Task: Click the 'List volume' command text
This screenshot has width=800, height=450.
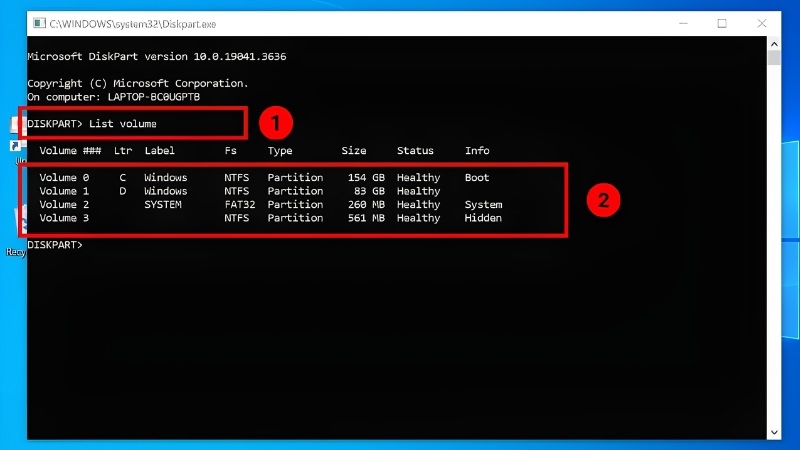Action: point(122,124)
